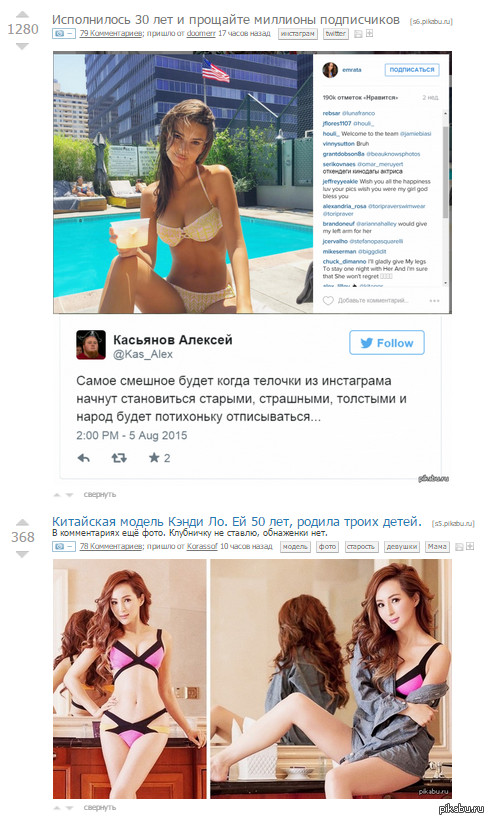Click the Twitter Follow button
The height and width of the screenshot is (820, 489).
(x=386, y=343)
